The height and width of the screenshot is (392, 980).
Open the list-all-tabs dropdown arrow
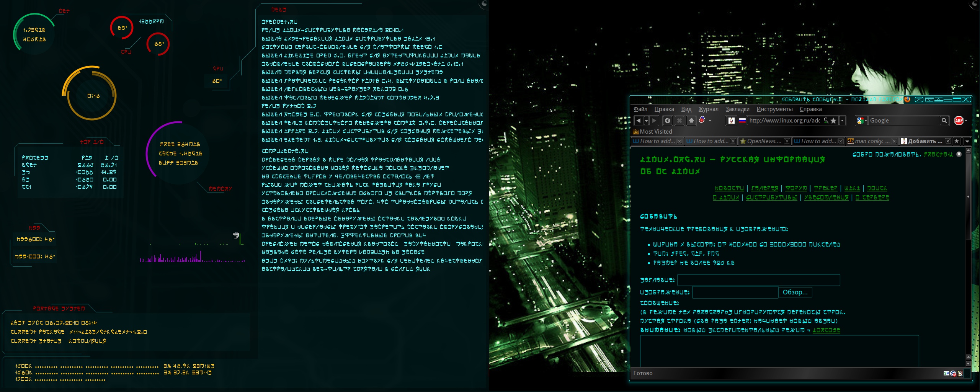click(x=967, y=141)
